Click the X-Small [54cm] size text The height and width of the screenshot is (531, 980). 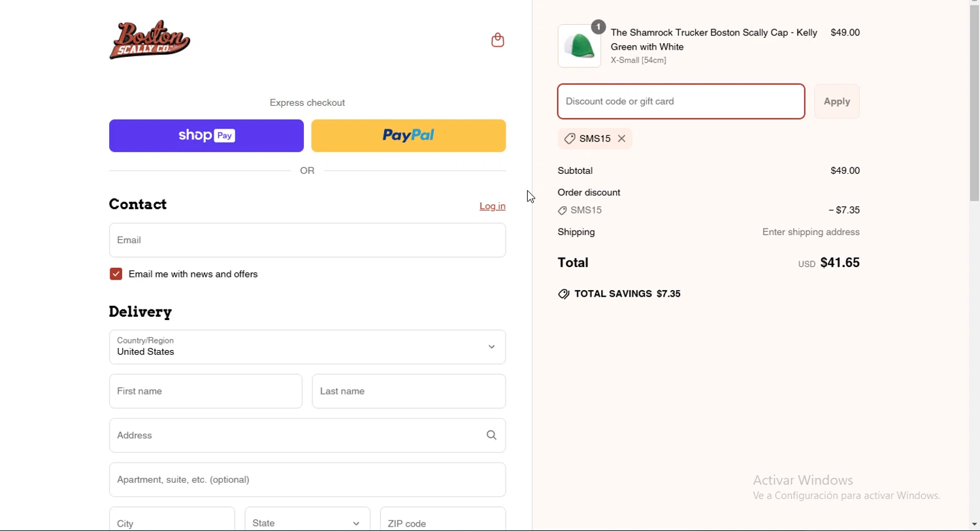pyautogui.click(x=638, y=61)
